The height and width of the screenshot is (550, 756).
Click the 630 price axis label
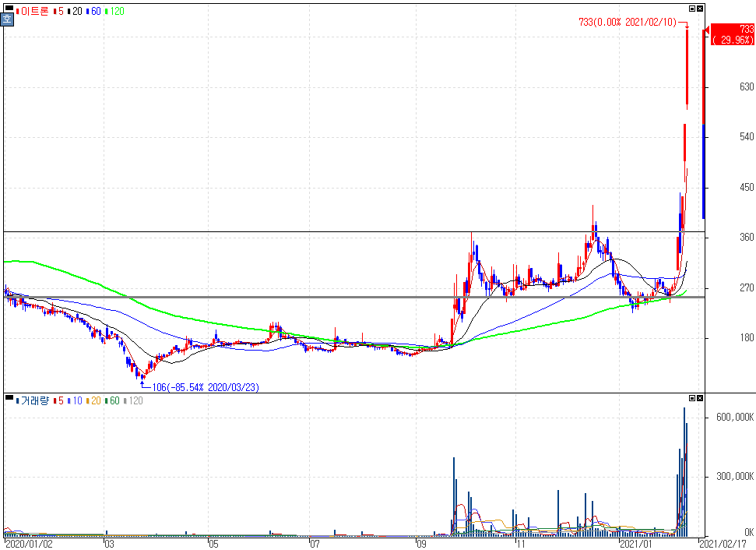pyautogui.click(x=747, y=86)
